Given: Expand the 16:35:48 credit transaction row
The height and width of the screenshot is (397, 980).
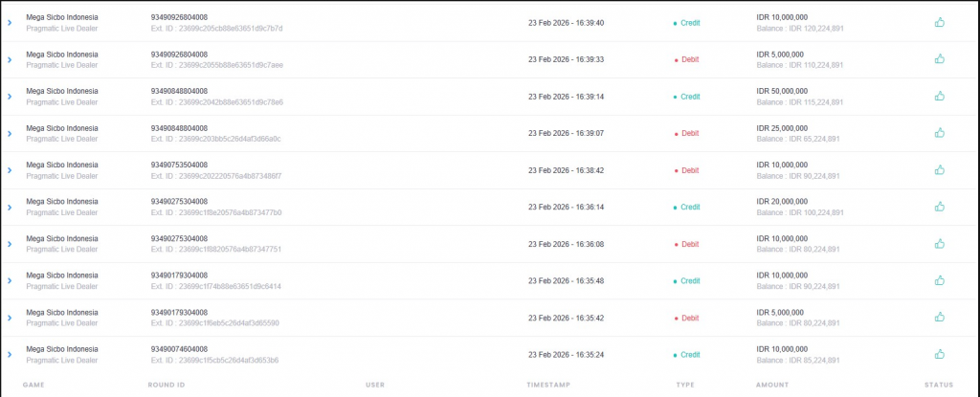Looking at the screenshot, I should 10,280.
